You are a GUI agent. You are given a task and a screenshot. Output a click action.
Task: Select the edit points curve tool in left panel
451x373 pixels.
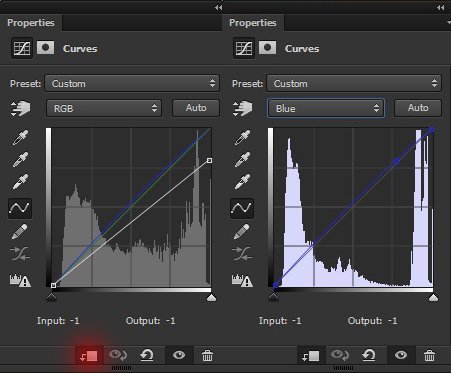[x=20, y=208]
